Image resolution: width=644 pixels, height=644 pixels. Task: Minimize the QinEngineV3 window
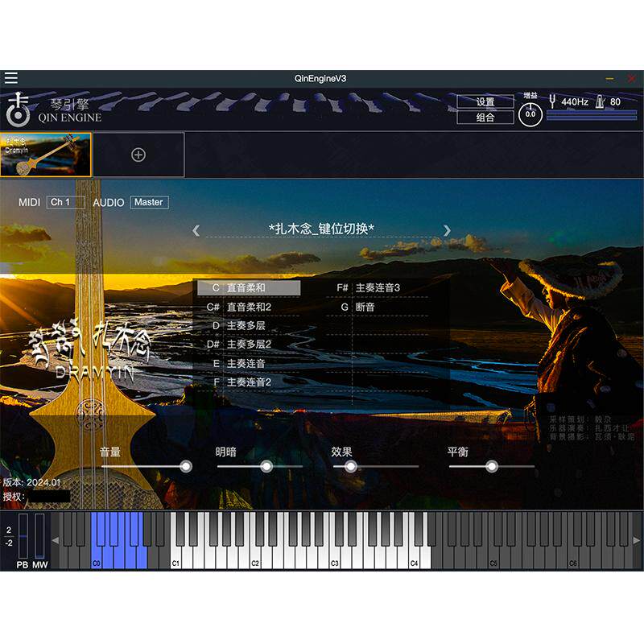click(x=610, y=78)
